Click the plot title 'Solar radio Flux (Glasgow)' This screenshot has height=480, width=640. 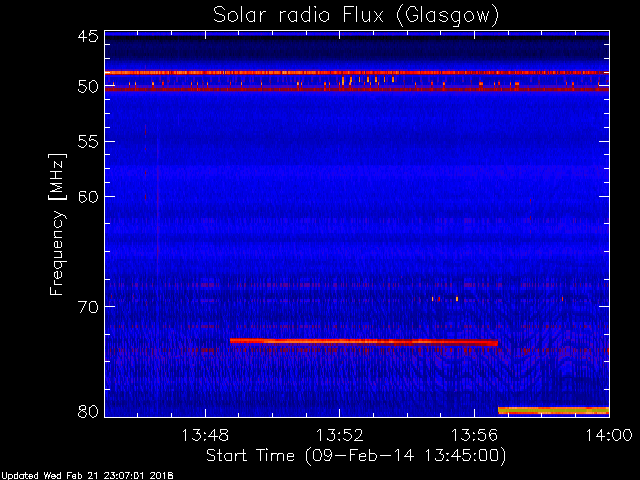pos(356,16)
